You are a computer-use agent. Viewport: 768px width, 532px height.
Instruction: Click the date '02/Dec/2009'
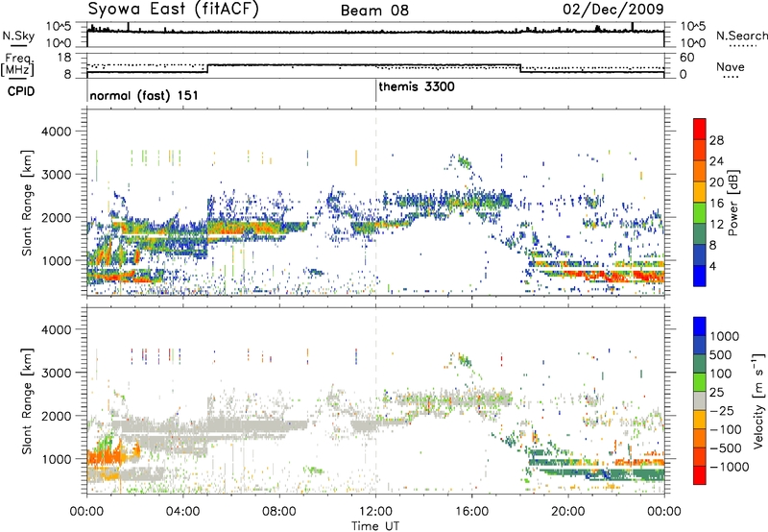click(613, 10)
